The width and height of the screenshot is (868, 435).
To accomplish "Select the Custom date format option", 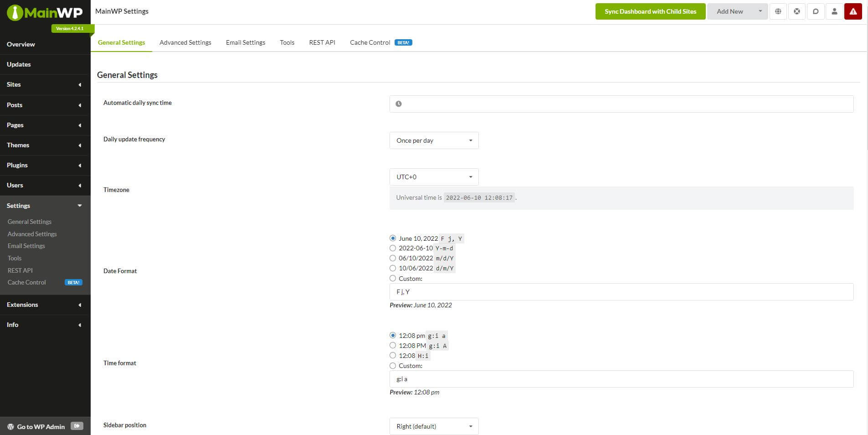I will pos(393,278).
